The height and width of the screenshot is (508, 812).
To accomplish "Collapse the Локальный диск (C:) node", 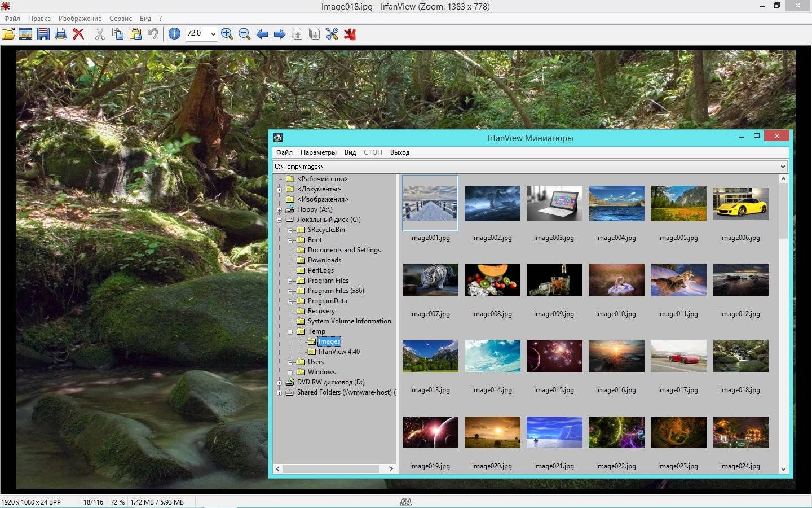I will 280,220.
